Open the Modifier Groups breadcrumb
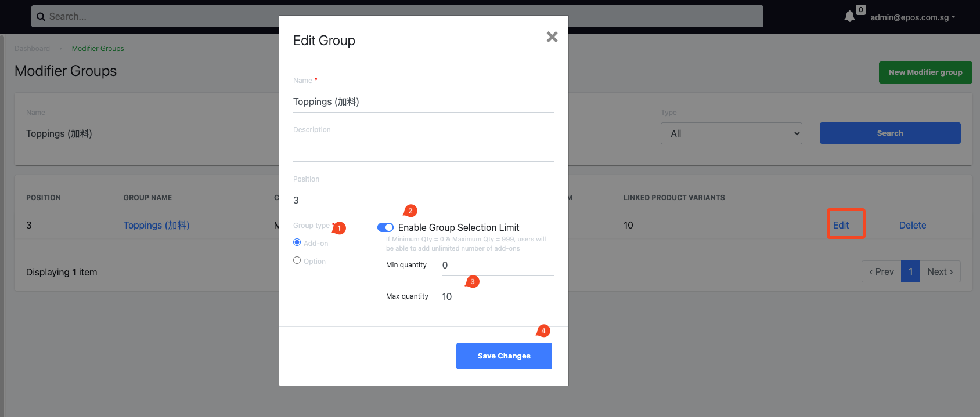 (x=98, y=49)
